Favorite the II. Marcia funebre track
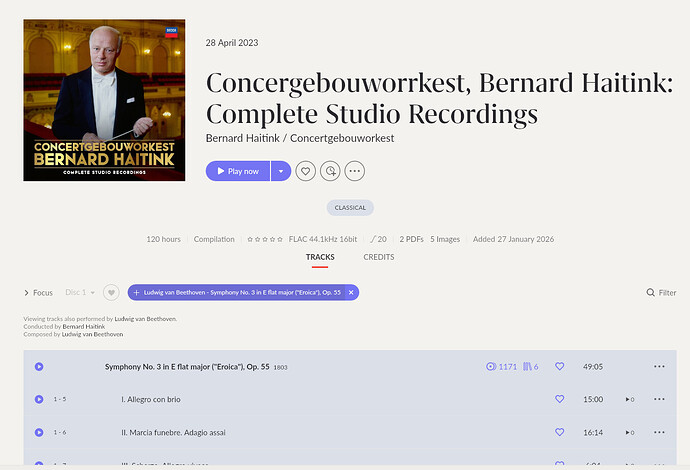 [560, 432]
